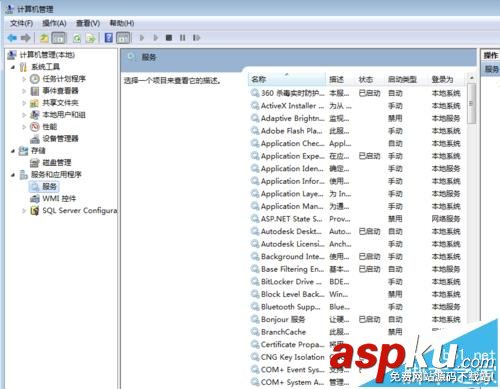Click the Restart service toolbar icon
The width and height of the screenshot is (500, 389).
tap(196, 38)
